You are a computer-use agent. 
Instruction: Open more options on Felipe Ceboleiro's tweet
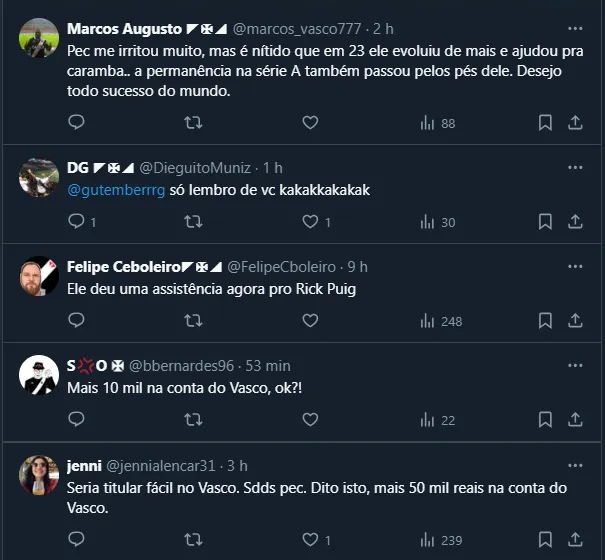click(575, 267)
